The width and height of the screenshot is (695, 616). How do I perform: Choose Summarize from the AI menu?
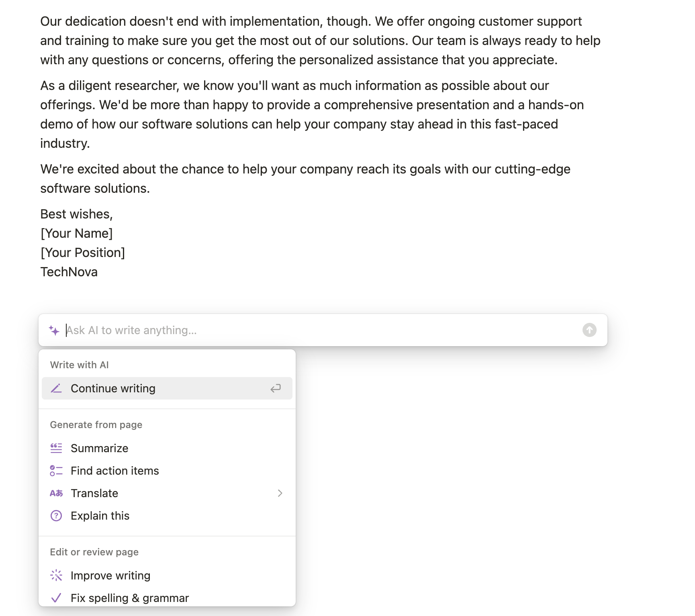(100, 448)
